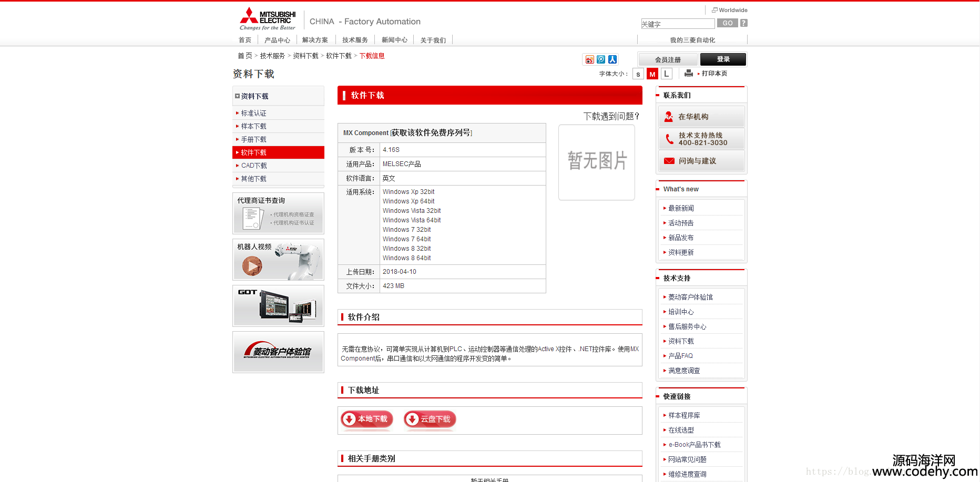Set font size to large L
The height and width of the screenshot is (482, 980).
click(667, 74)
